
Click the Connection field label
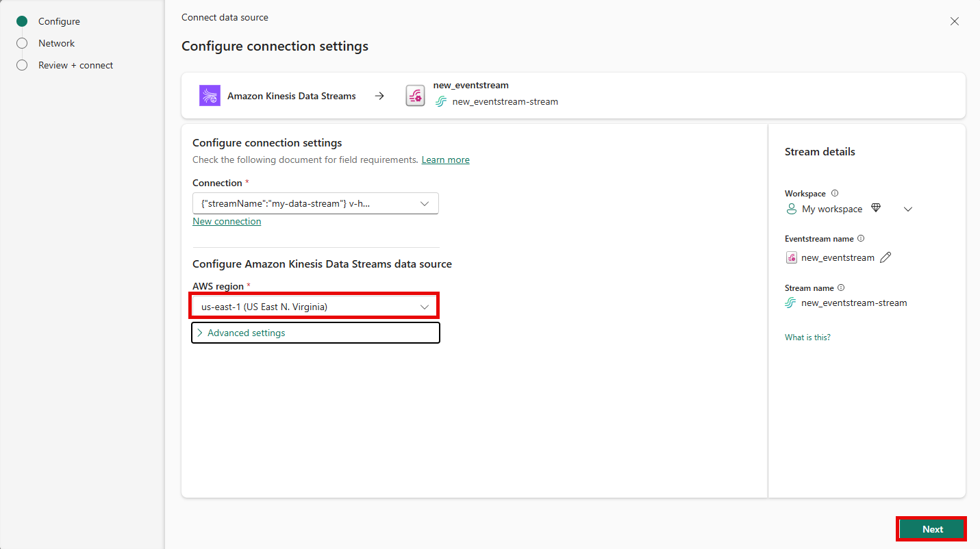[x=217, y=183]
